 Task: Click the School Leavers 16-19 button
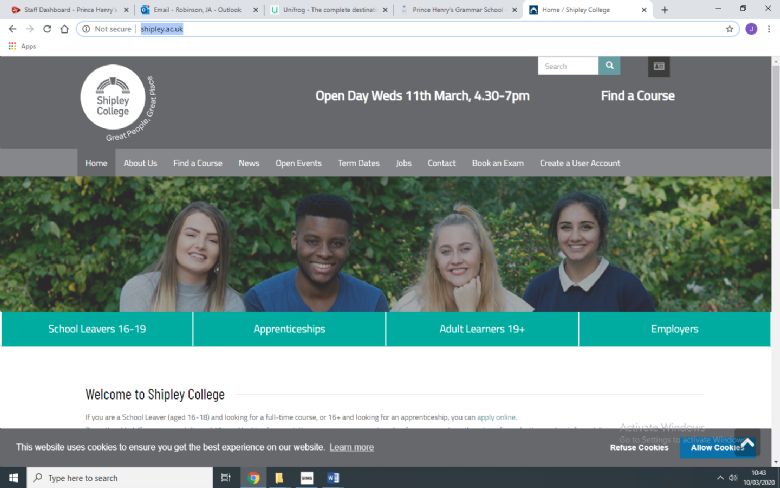tap(97, 329)
